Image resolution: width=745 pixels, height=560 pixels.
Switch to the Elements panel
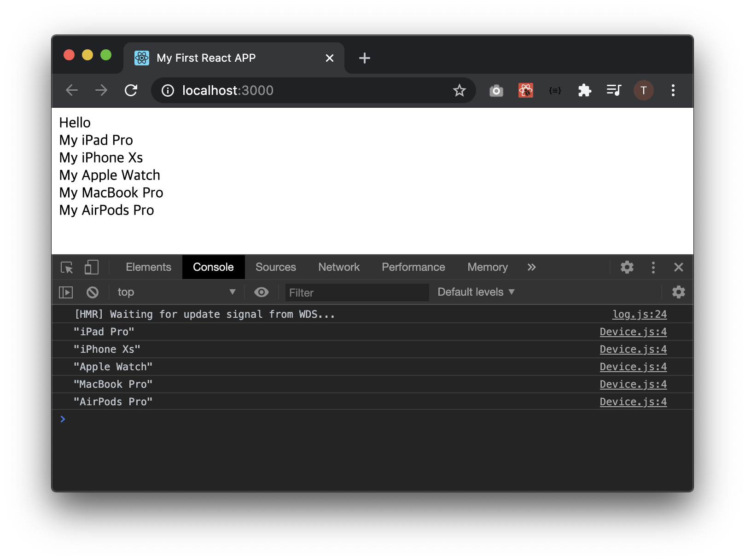click(148, 267)
